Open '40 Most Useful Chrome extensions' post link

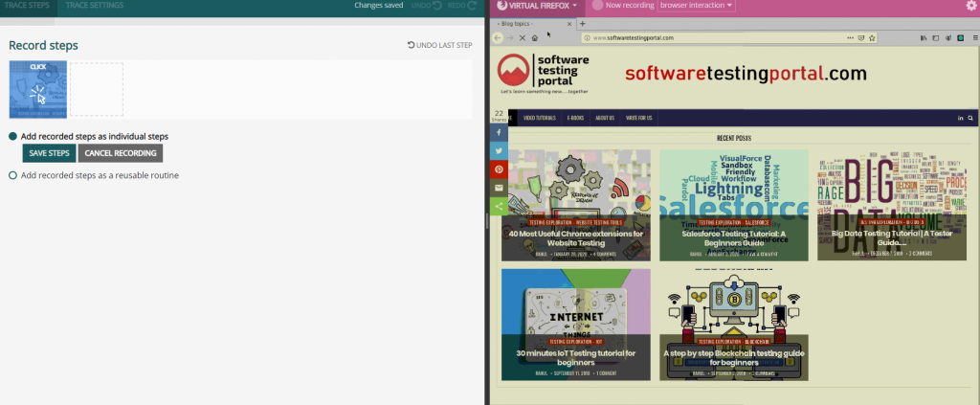pos(575,238)
